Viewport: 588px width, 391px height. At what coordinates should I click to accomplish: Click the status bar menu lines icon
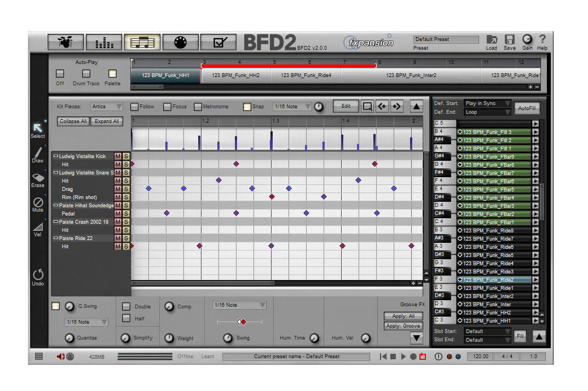(x=39, y=356)
